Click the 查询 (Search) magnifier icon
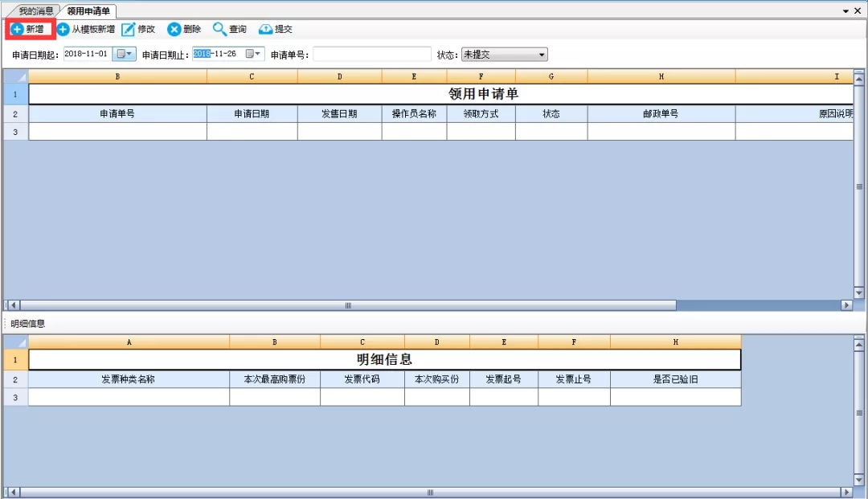Image resolution: width=868 pixels, height=499 pixels. [219, 30]
